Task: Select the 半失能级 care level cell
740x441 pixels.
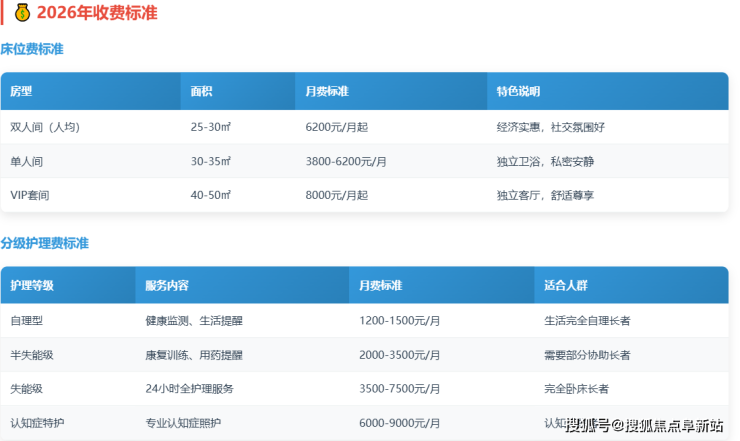Action: point(32,355)
